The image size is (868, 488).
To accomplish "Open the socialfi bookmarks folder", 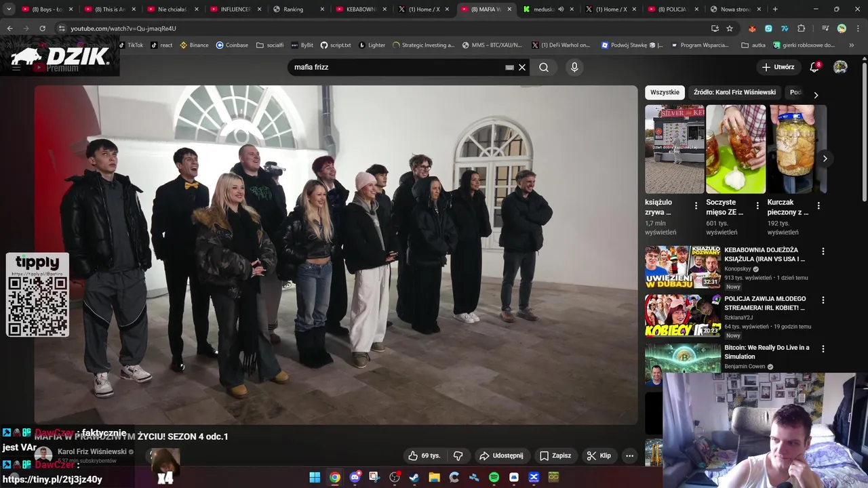I will click(270, 45).
